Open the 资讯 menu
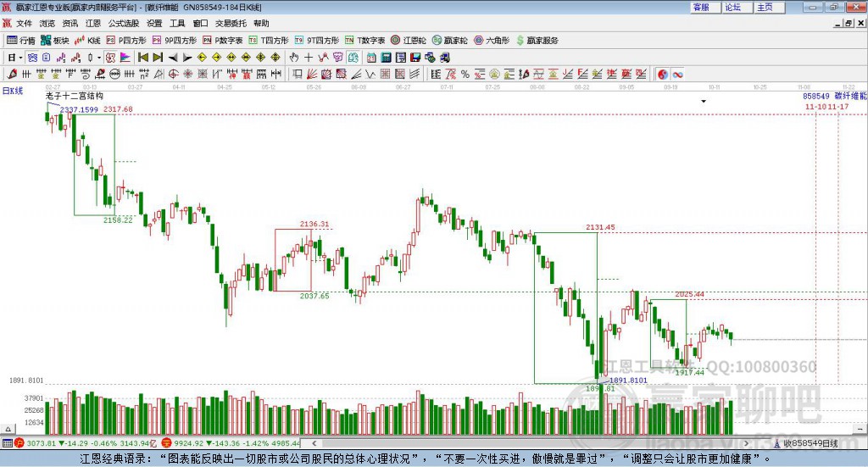The image size is (868, 467). pos(70,23)
